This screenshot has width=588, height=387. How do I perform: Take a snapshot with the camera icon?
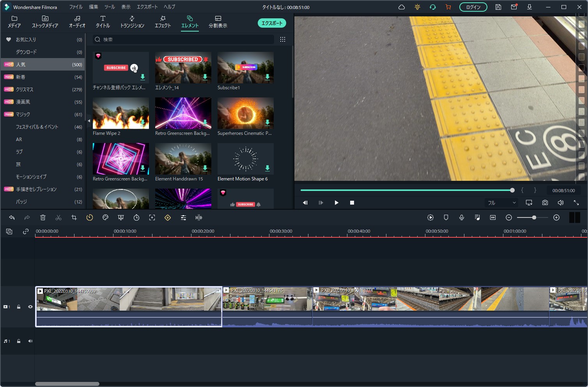click(x=545, y=203)
